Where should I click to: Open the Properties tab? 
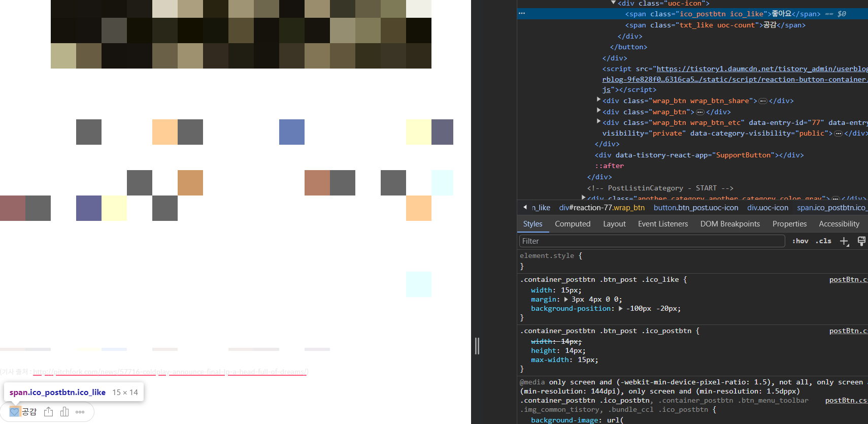click(789, 224)
